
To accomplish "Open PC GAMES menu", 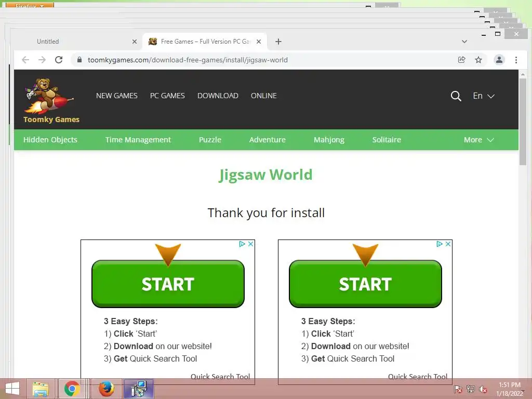I will coord(167,96).
